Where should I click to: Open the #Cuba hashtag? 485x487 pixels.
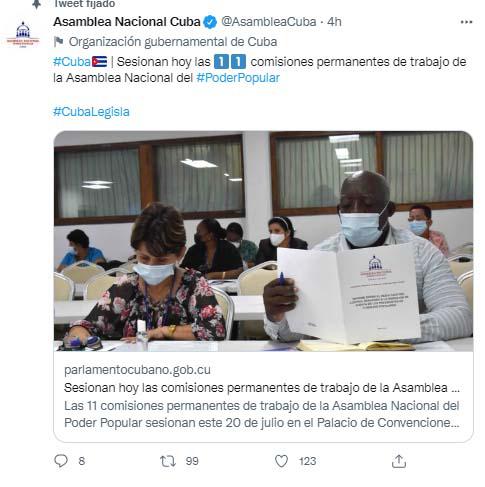point(72,62)
